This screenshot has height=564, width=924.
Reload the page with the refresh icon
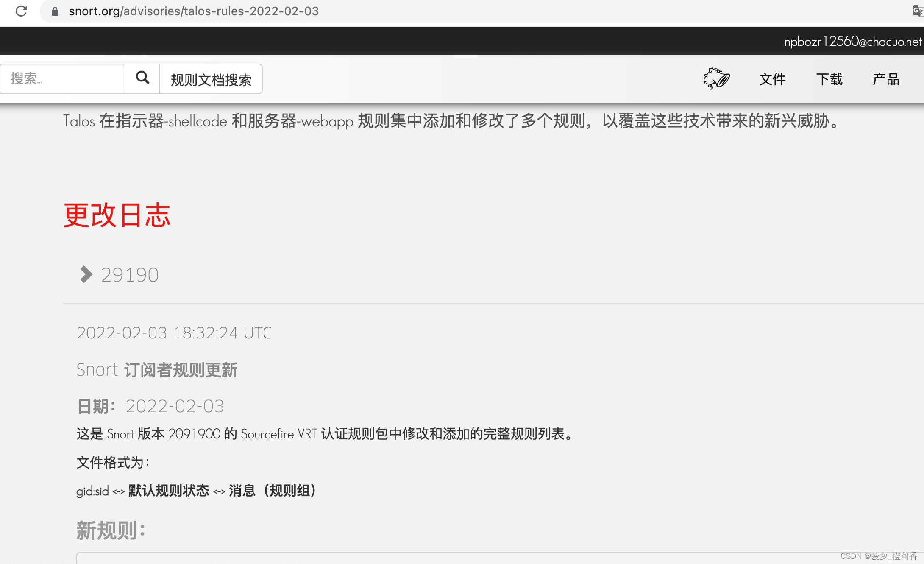[x=21, y=11]
